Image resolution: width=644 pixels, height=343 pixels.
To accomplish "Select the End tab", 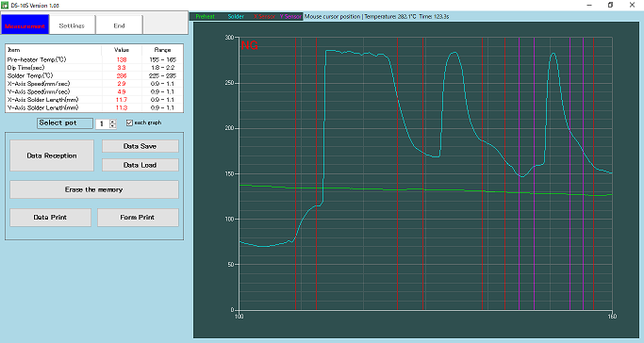I will (x=119, y=25).
